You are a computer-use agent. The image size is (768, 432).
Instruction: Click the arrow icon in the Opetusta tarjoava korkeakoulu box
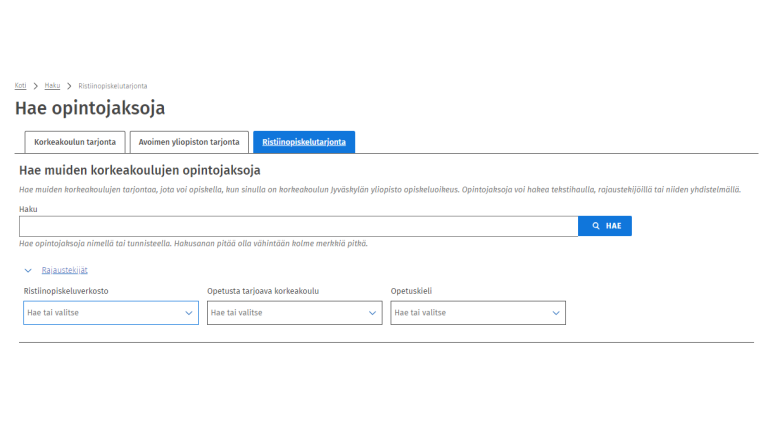point(373,313)
